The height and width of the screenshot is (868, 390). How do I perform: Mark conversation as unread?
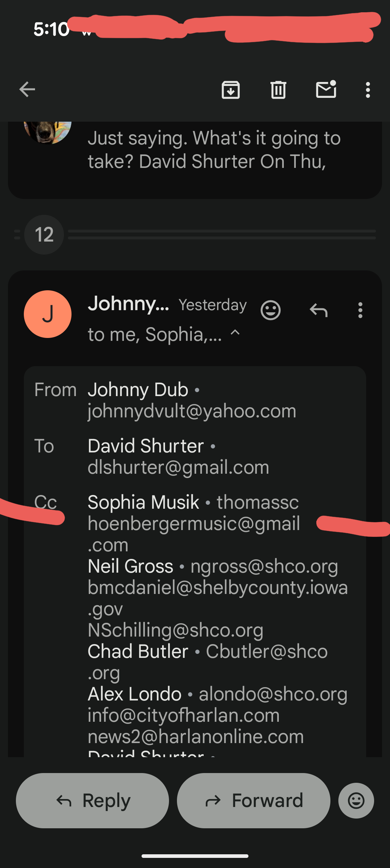click(x=326, y=89)
